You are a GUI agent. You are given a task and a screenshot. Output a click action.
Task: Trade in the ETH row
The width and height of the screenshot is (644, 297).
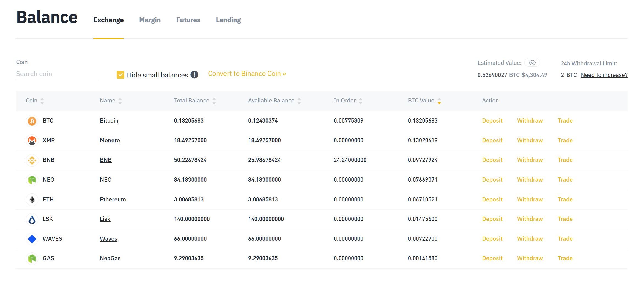tap(565, 199)
